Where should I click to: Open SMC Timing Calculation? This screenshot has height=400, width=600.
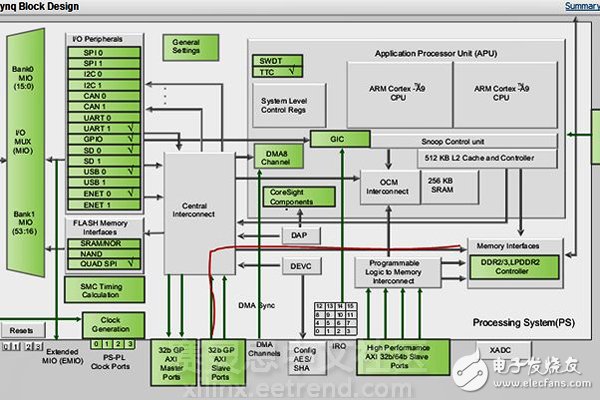(x=104, y=289)
